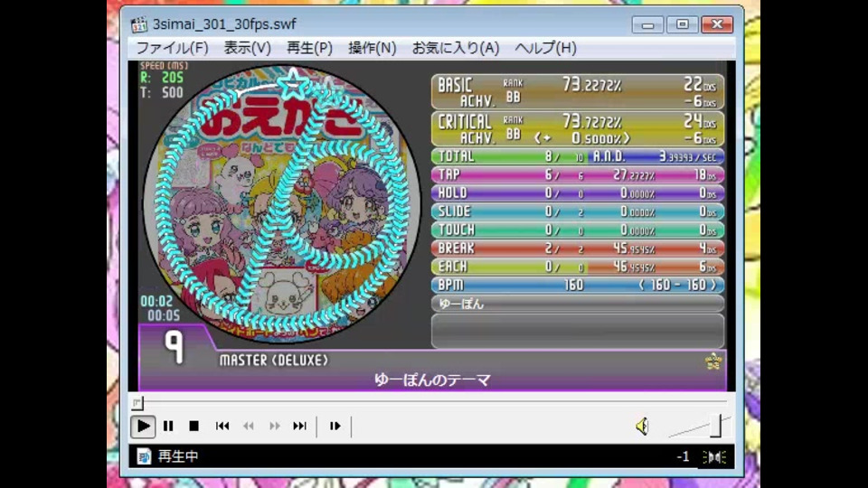Click the player icon in the title bar
868x488 pixels.
pos(139,25)
